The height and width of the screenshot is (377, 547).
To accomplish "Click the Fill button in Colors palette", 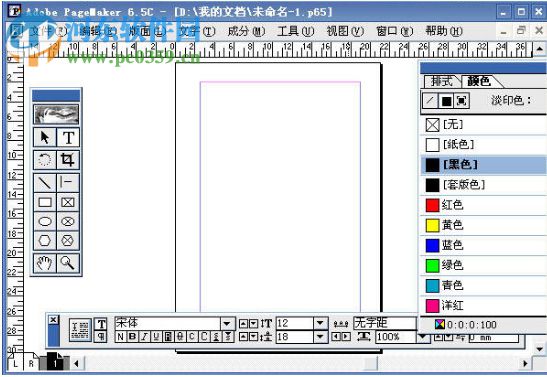I will point(446,101).
